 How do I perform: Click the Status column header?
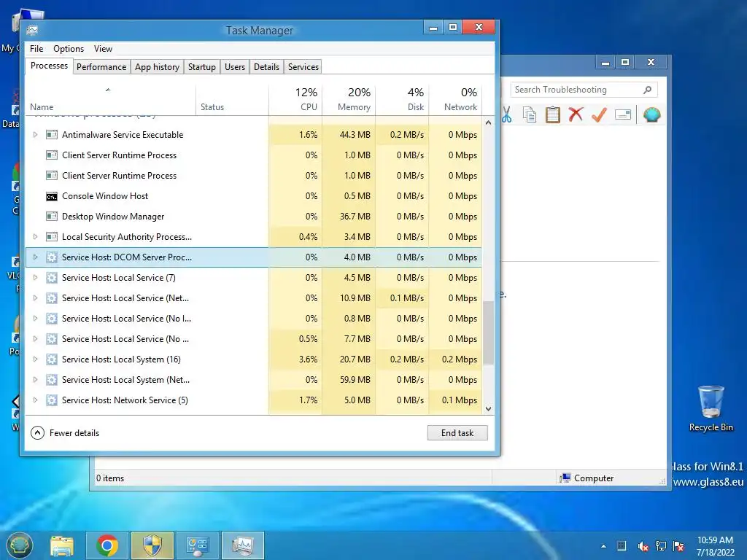point(232,99)
